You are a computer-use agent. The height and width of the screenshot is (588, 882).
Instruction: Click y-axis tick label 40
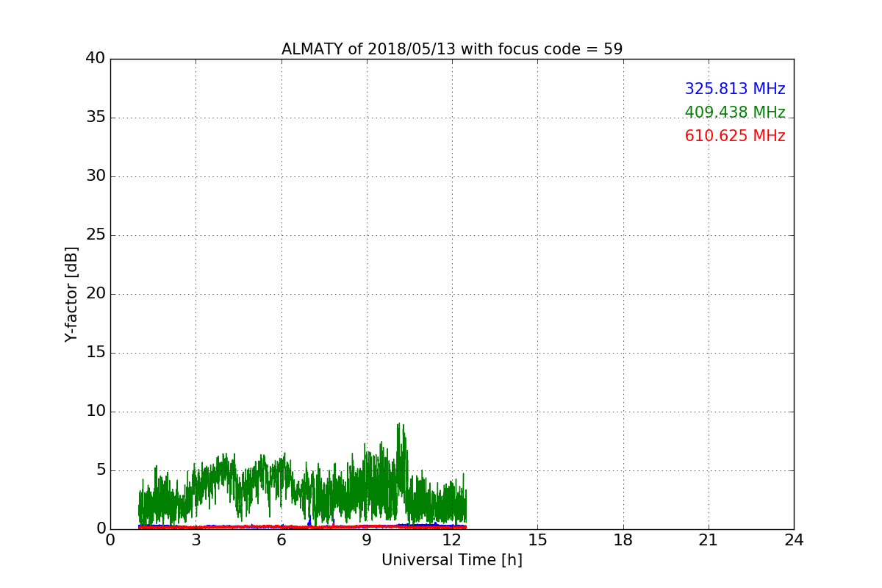96,59
